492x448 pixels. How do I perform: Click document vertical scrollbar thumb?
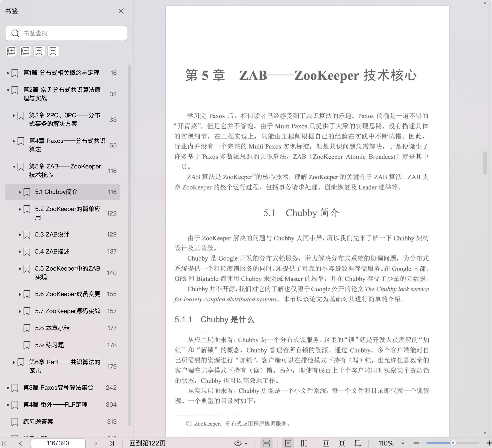(x=485, y=163)
